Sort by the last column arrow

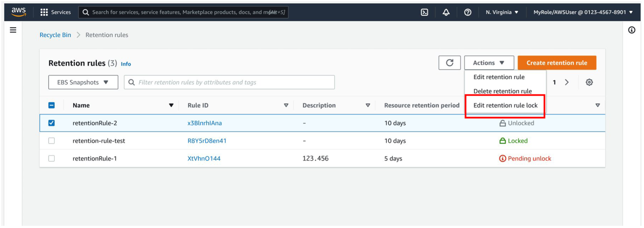tap(598, 106)
